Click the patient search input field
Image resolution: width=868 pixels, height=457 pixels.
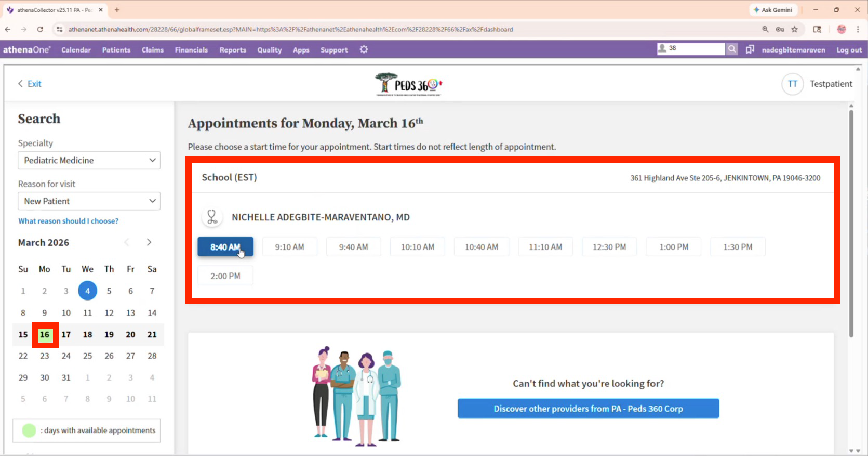691,49
